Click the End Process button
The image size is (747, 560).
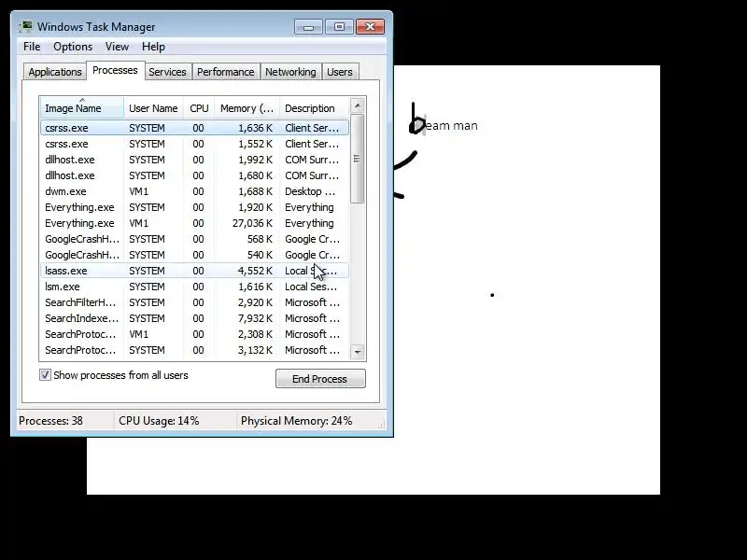coord(320,379)
